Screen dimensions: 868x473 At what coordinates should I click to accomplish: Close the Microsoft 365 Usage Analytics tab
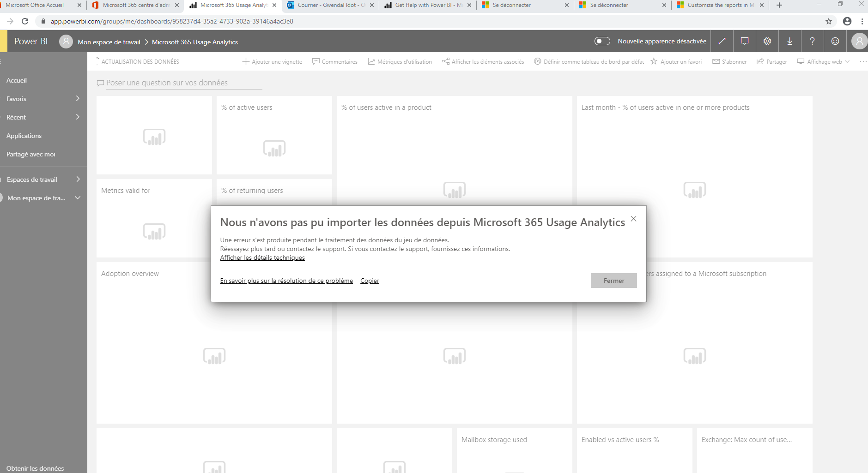point(274,5)
